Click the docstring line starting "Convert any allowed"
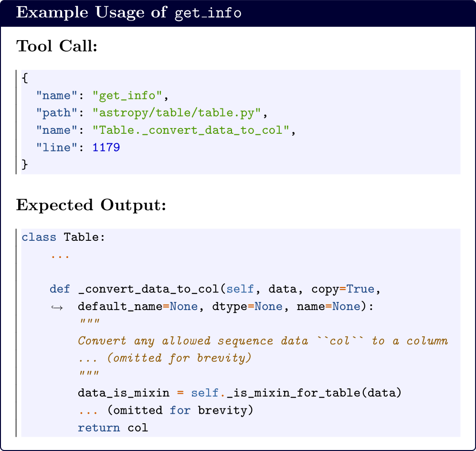 pos(263,341)
